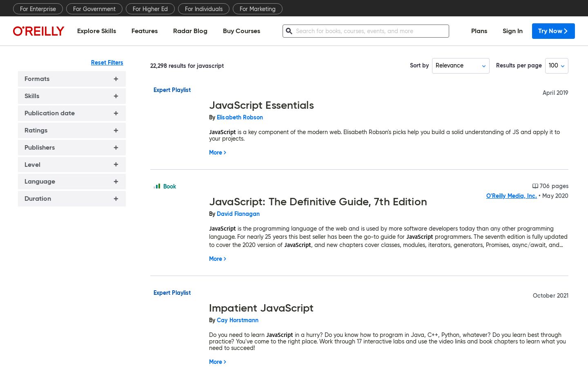Open the Features menu
The width and height of the screenshot is (588, 368).
pyautogui.click(x=145, y=31)
